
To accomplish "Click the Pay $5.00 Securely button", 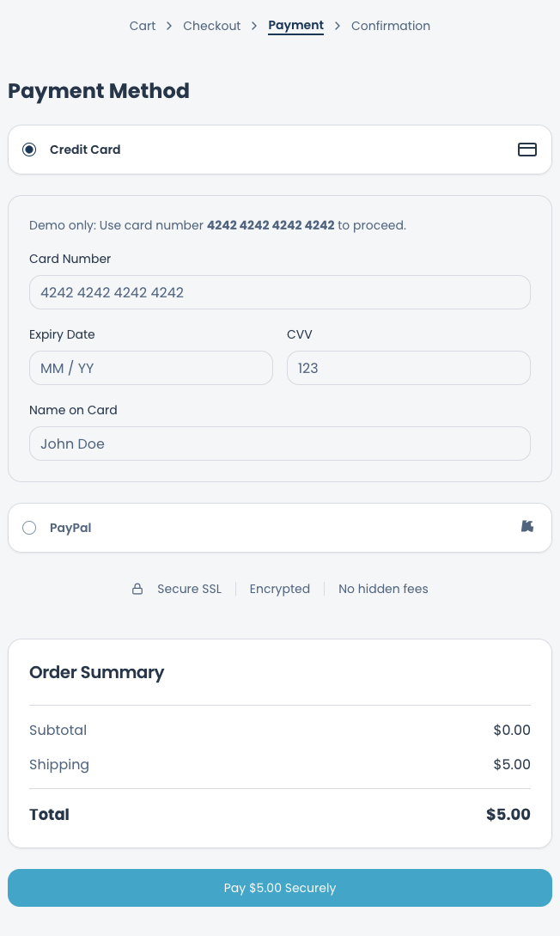I will coord(280,887).
